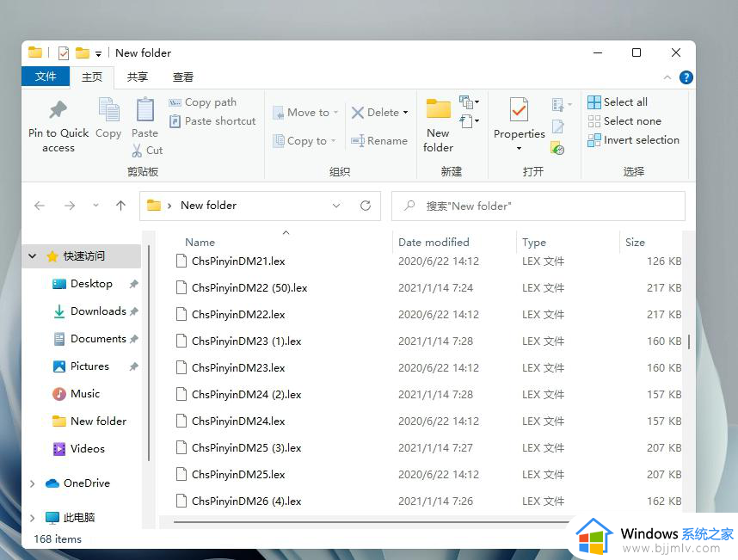This screenshot has height=560, width=738.
Task: Click Copy path in ribbon
Action: click(203, 102)
